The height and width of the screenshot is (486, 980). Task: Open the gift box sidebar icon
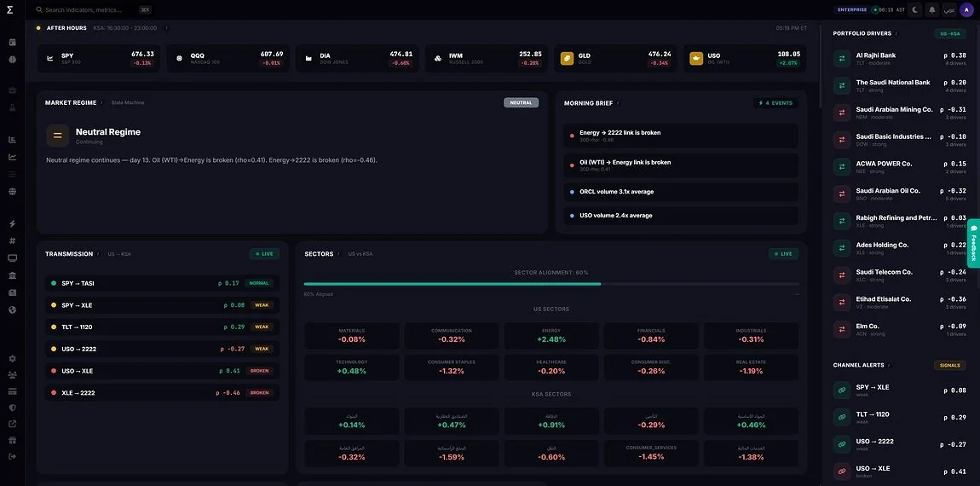coord(13,440)
